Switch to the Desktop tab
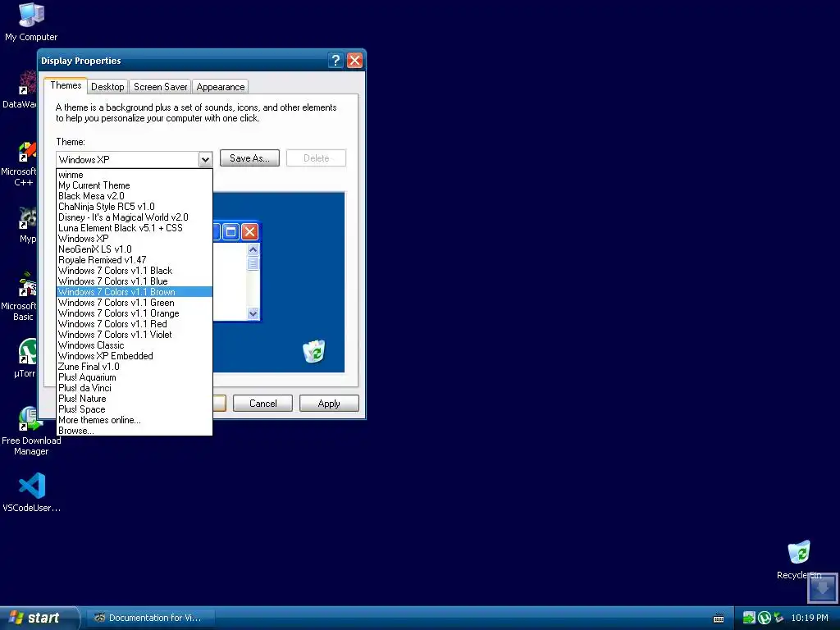The height and width of the screenshot is (630, 840). point(107,87)
